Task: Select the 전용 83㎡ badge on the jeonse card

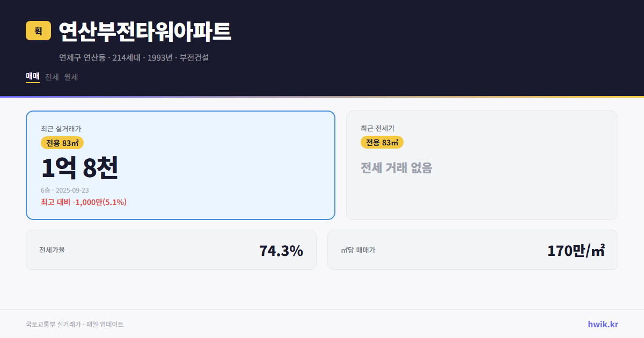Action: pyautogui.click(x=382, y=142)
